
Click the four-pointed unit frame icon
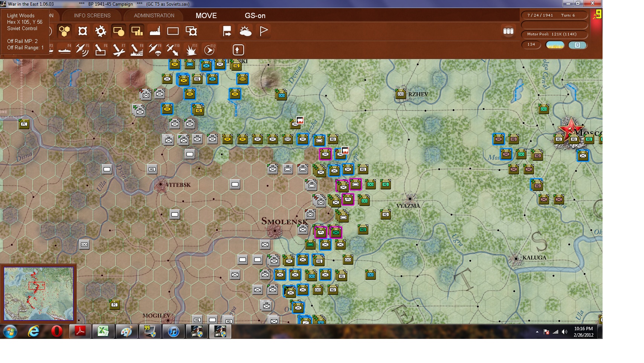[x=82, y=31]
